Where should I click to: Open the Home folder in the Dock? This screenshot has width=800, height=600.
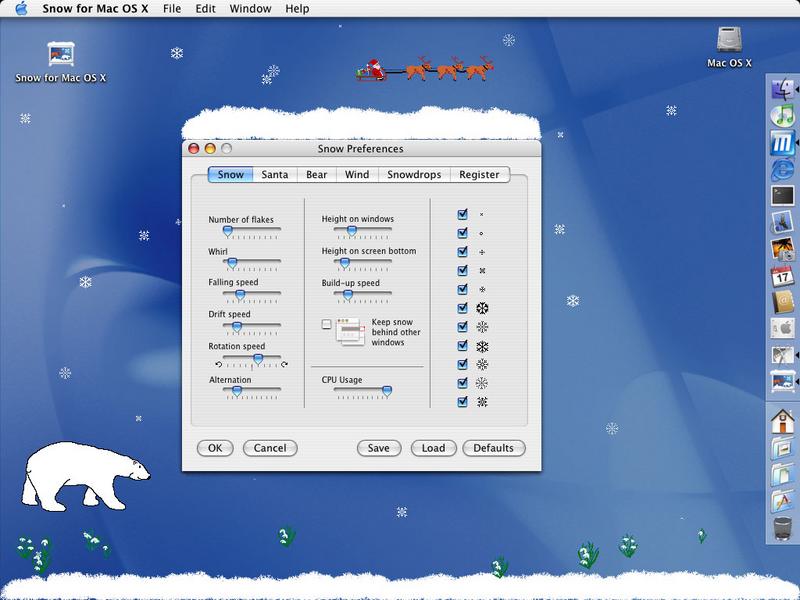(x=782, y=421)
